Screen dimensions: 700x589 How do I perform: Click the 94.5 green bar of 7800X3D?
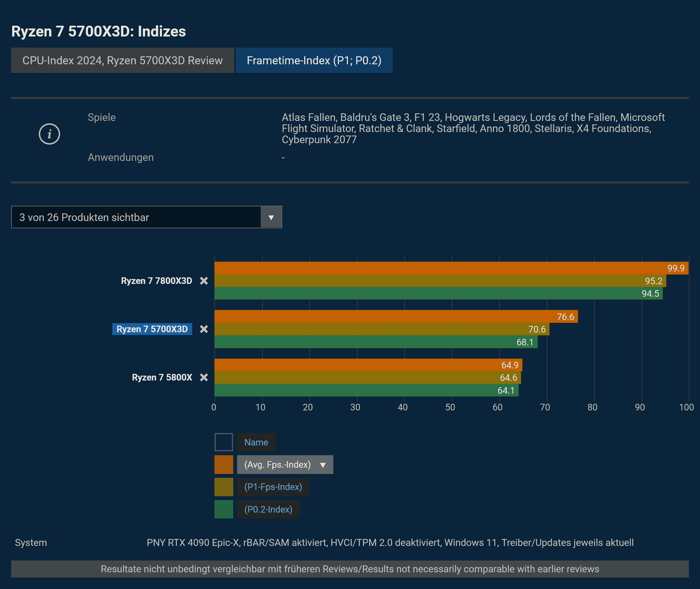click(439, 293)
